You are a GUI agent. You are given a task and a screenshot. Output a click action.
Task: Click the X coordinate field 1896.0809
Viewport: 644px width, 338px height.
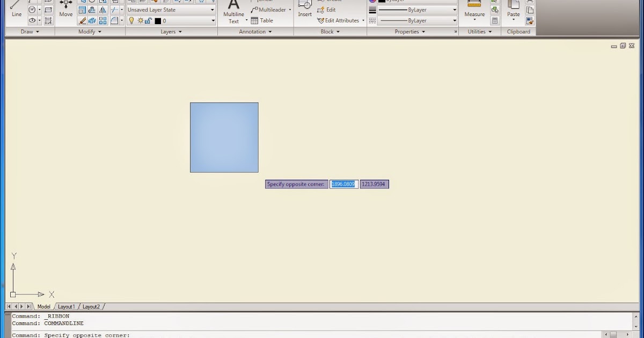343,184
